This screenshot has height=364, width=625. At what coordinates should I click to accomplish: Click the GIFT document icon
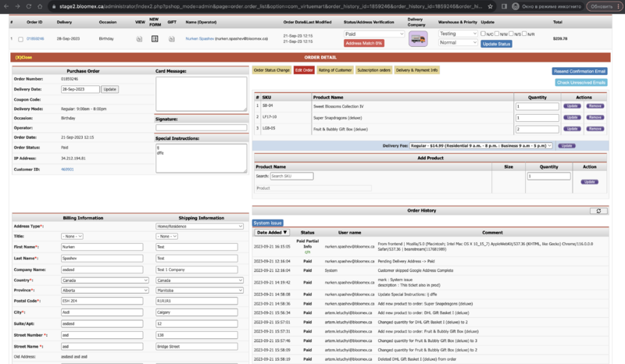point(171,39)
